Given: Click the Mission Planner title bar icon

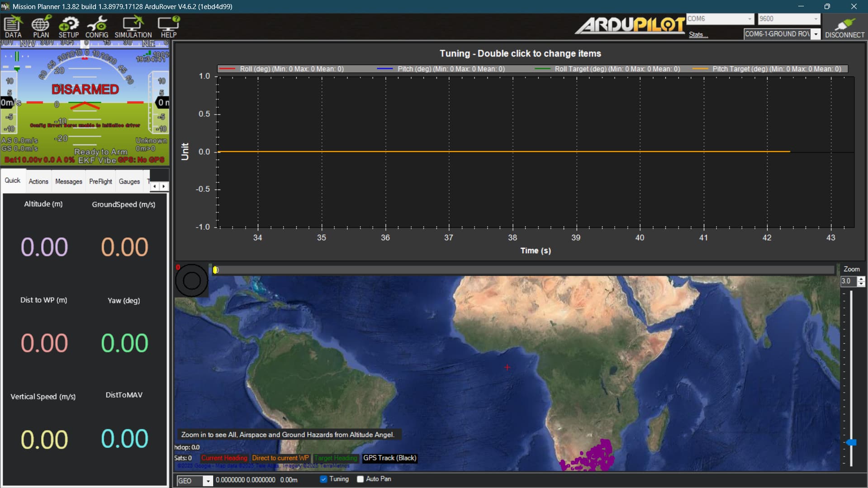Looking at the screenshot, I should (x=5, y=6).
